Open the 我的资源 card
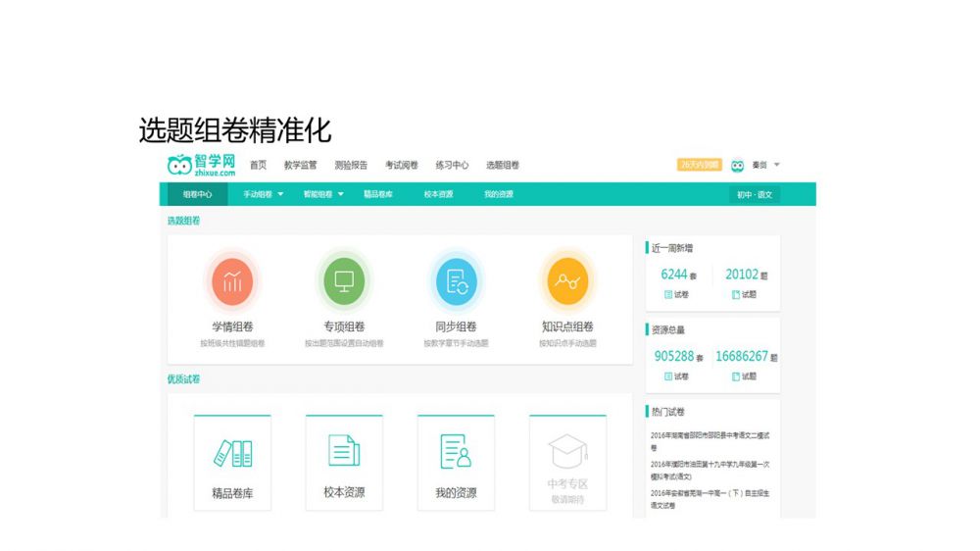This screenshot has width=980, height=551. pyautogui.click(x=456, y=463)
